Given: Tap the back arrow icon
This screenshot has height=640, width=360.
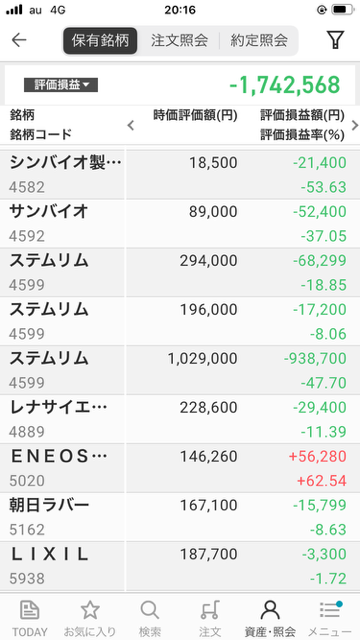Looking at the screenshot, I should pyautogui.click(x=19, y=40).
